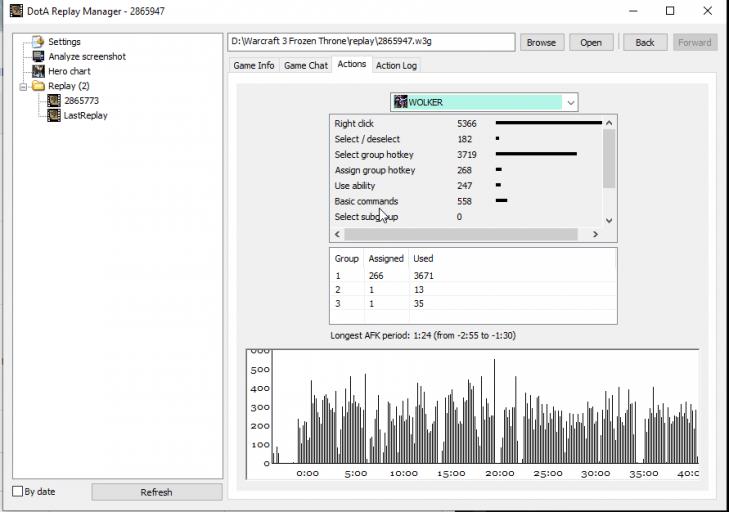Select the Use ability row

click(x=467, y=186)
